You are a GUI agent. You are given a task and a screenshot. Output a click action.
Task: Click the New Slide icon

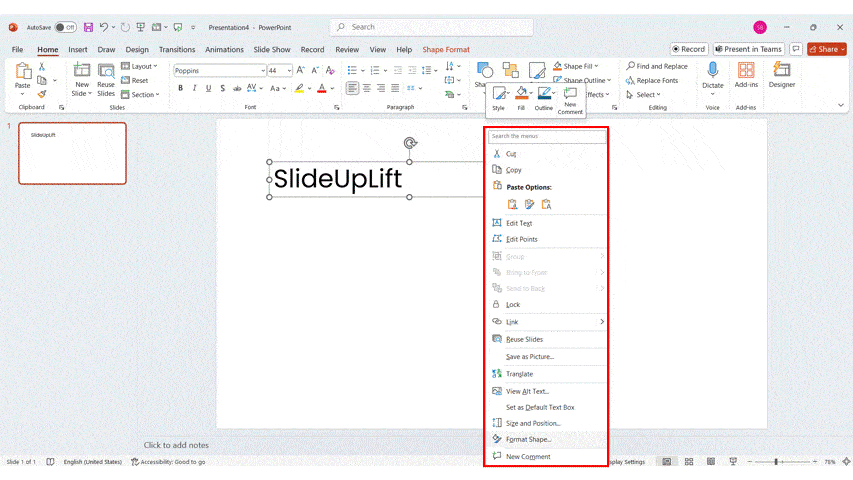click(82, 71)
